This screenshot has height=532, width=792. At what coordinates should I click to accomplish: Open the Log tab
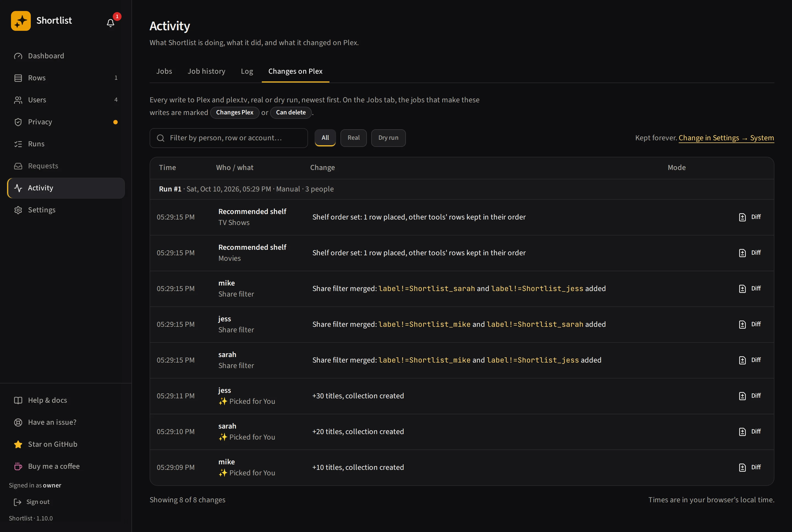247,71
